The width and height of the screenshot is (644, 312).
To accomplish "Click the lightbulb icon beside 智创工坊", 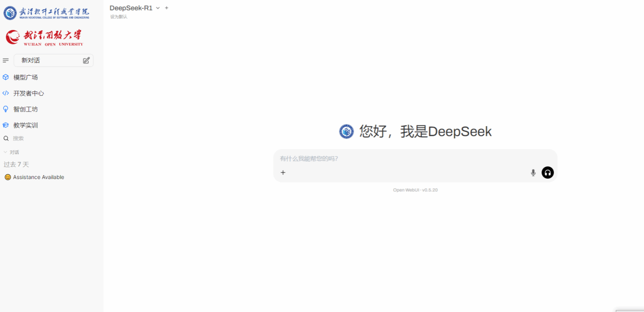I will pyautogui.click(x=6, y=109).
